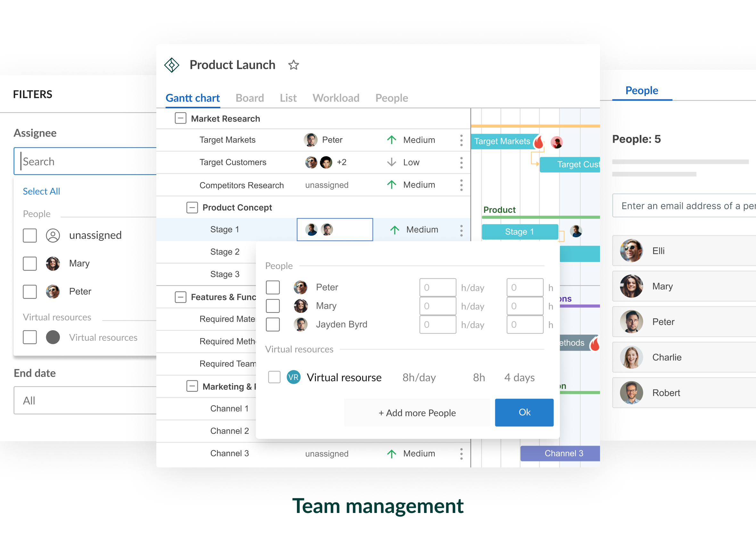The width and height of the screenshot is (756, 554).
Task: Click avatar beside Stage 1 gantt bar
Action: click(576, 231)
